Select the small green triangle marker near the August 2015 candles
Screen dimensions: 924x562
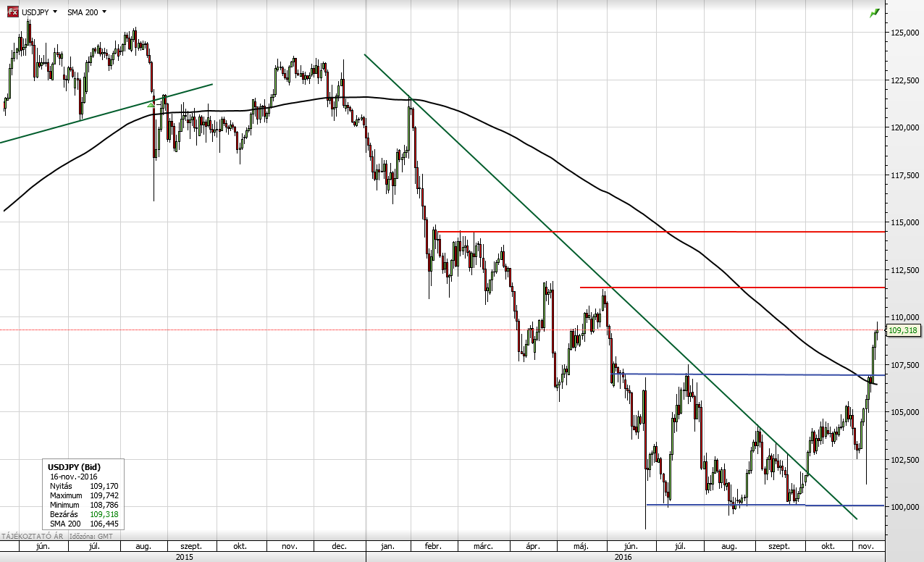151,104
